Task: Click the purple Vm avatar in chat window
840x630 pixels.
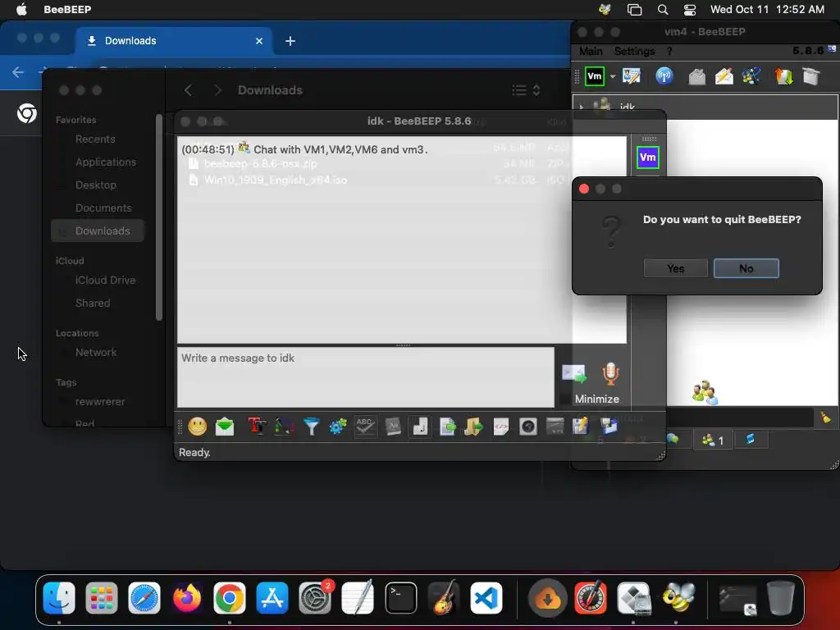Action: pyautogui.click(x=648, y=157)
